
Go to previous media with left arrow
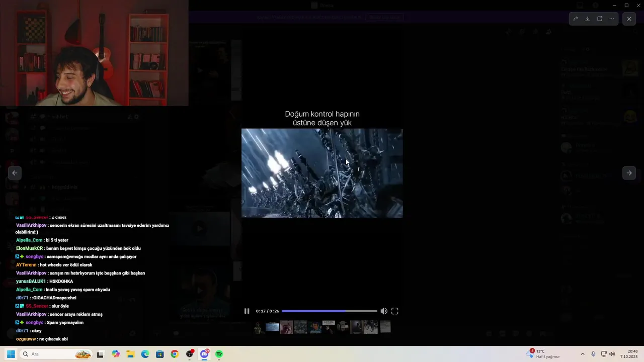[x=15, y=173]
